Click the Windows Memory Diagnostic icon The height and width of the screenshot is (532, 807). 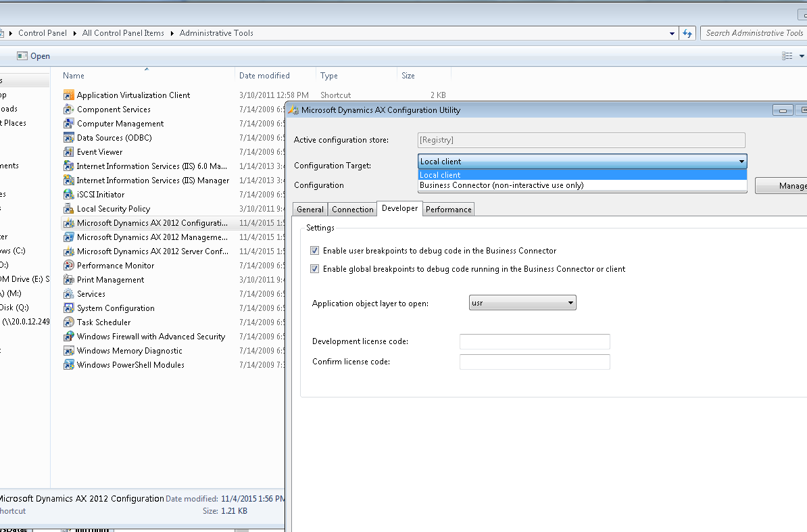[68, 351]
